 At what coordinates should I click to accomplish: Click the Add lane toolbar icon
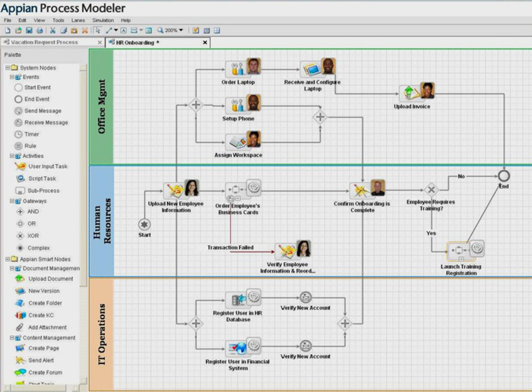[x=134, y=30]
